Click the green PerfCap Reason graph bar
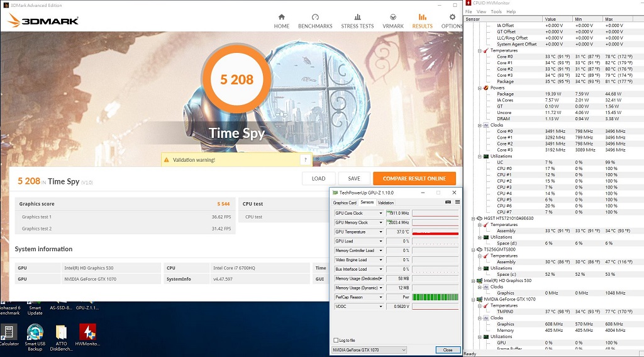Viewport: 644px width, 357px height. click(435, 297)
